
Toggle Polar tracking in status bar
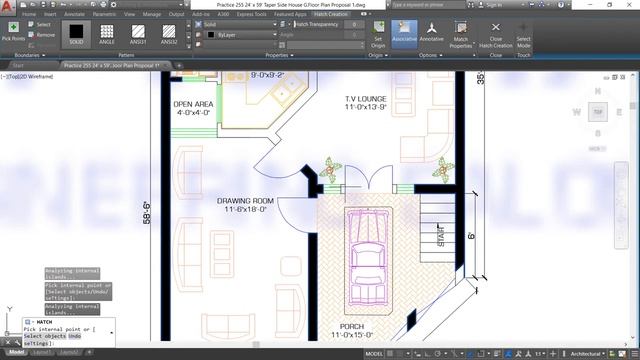(x=438, y=353)
